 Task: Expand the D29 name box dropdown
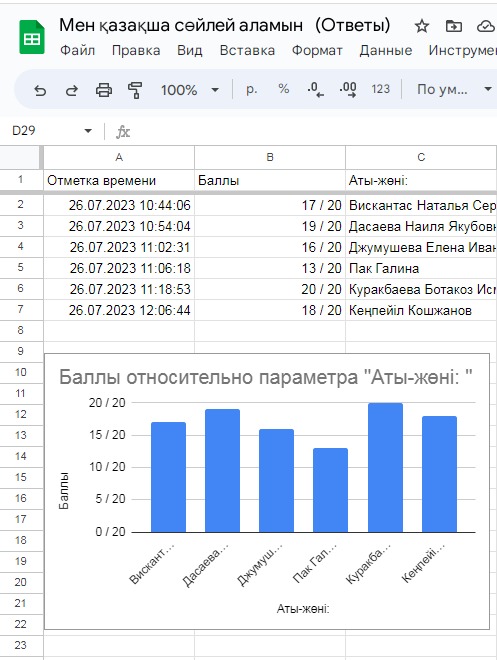pos(88,131)
